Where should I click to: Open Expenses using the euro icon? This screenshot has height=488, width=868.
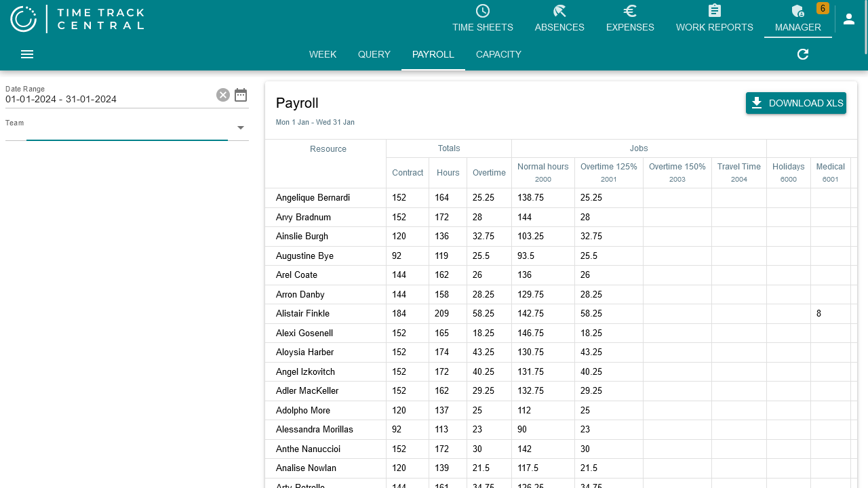629,11
